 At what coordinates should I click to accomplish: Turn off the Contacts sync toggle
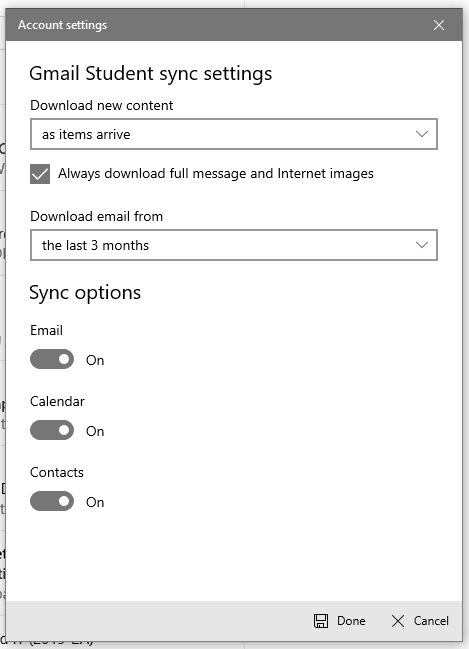52,501
